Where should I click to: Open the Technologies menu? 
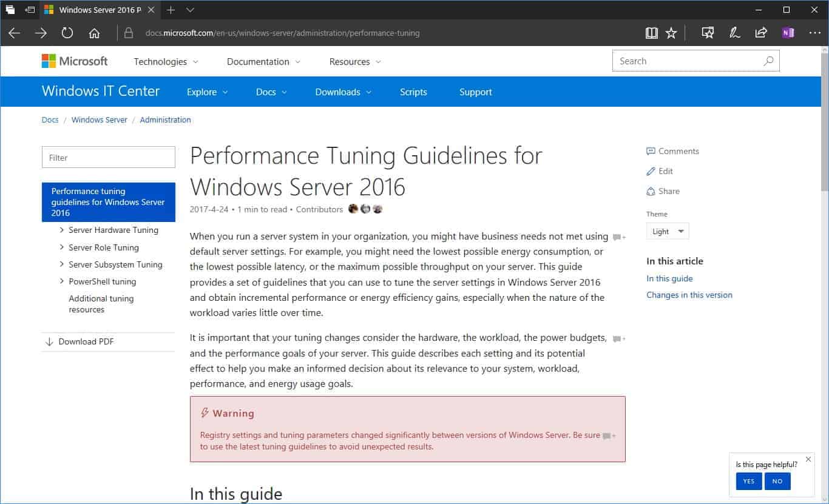pyautogui.click(x=166, y=62)
